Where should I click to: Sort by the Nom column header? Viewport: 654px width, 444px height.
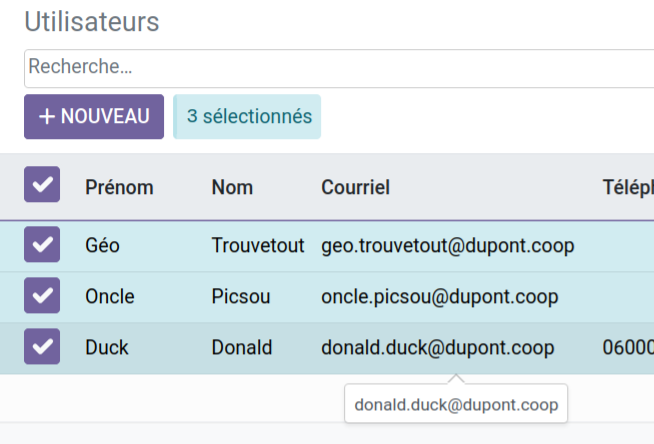coord(232,187)
